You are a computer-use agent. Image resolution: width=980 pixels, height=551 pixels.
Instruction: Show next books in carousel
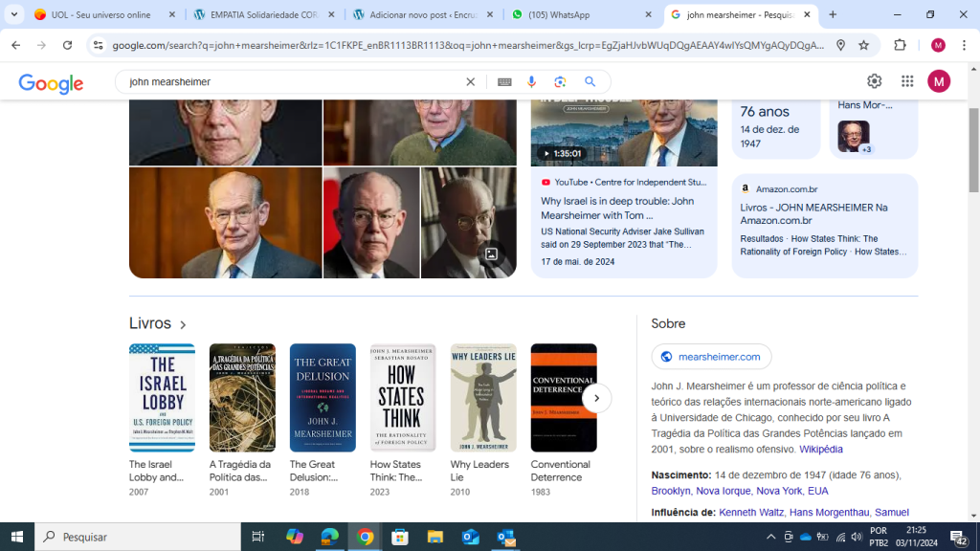point(596,398)
